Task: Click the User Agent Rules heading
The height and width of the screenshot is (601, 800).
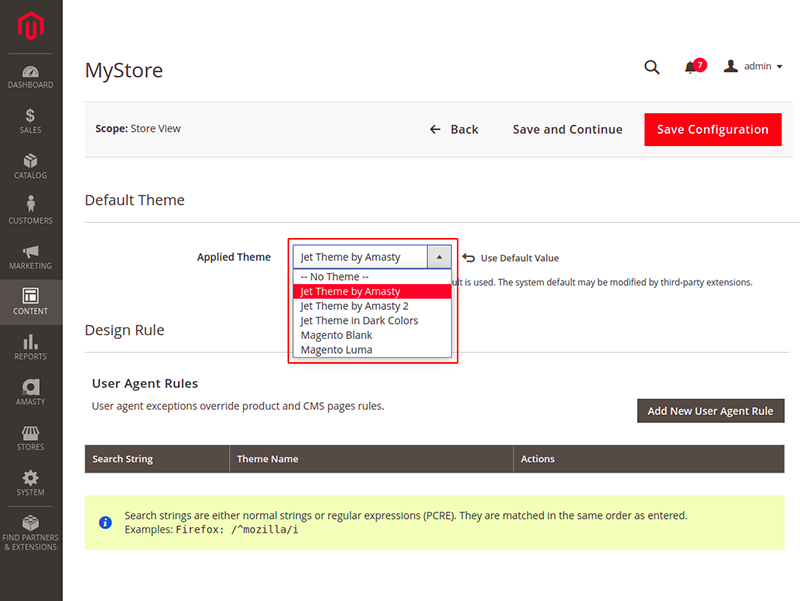Action: 145,384
